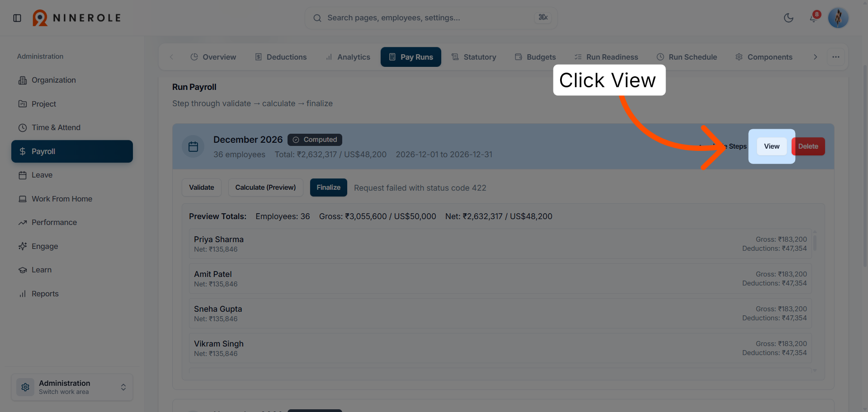The image size is (868, 412).
Task: Toggle the sidebar collapse icon
Action: (x=17, y=18)
